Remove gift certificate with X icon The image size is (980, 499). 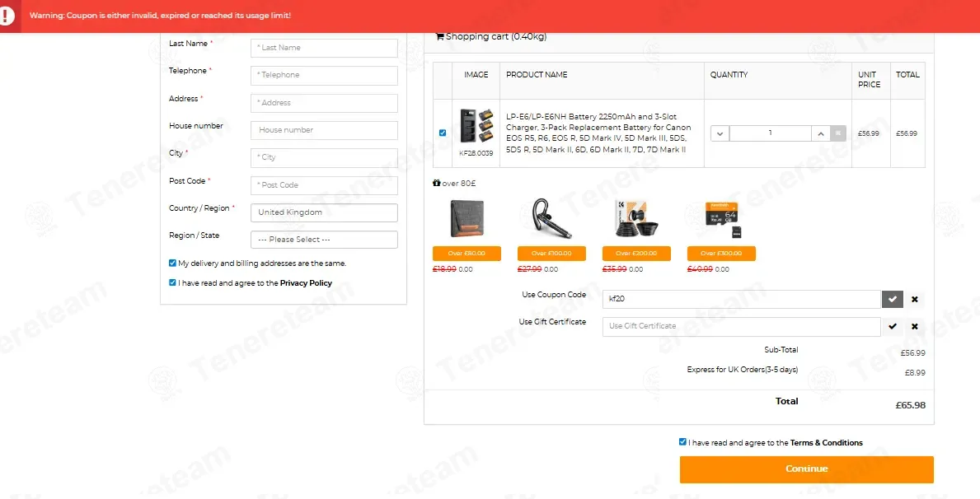(x=914, y=326)
